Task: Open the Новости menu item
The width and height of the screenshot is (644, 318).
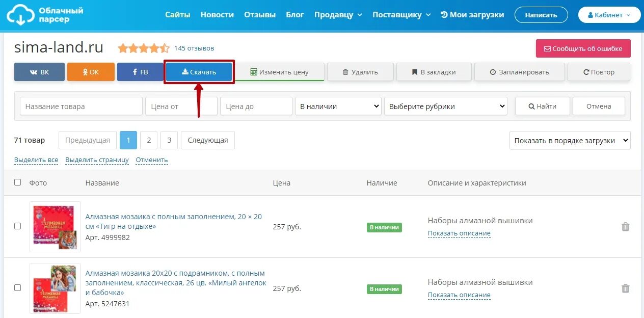Action: point(217,15)
